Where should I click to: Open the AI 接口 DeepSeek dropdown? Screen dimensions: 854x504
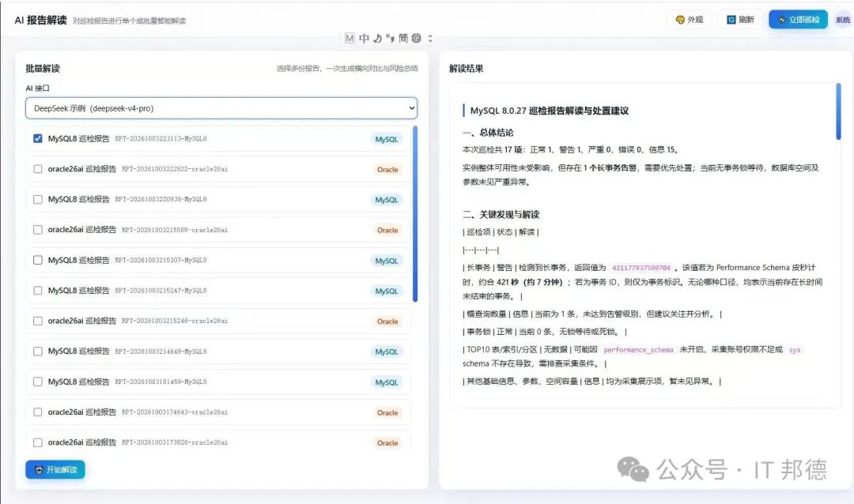coord(221,108)
